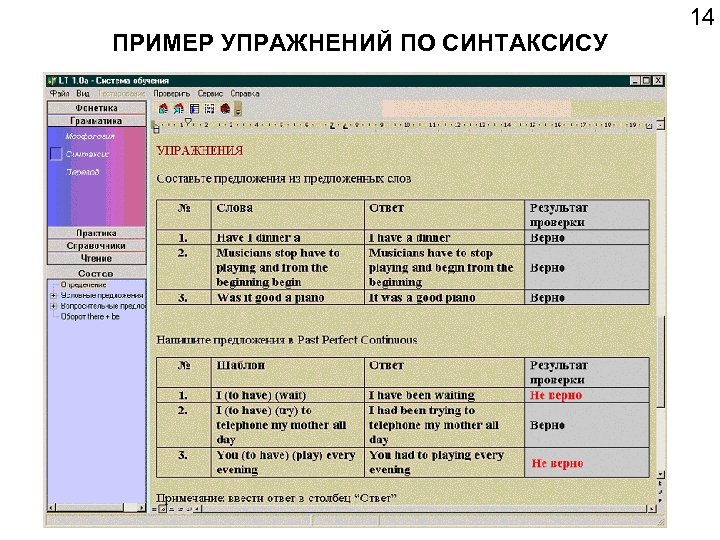Open the Синтаксис link

click(87, 154)
